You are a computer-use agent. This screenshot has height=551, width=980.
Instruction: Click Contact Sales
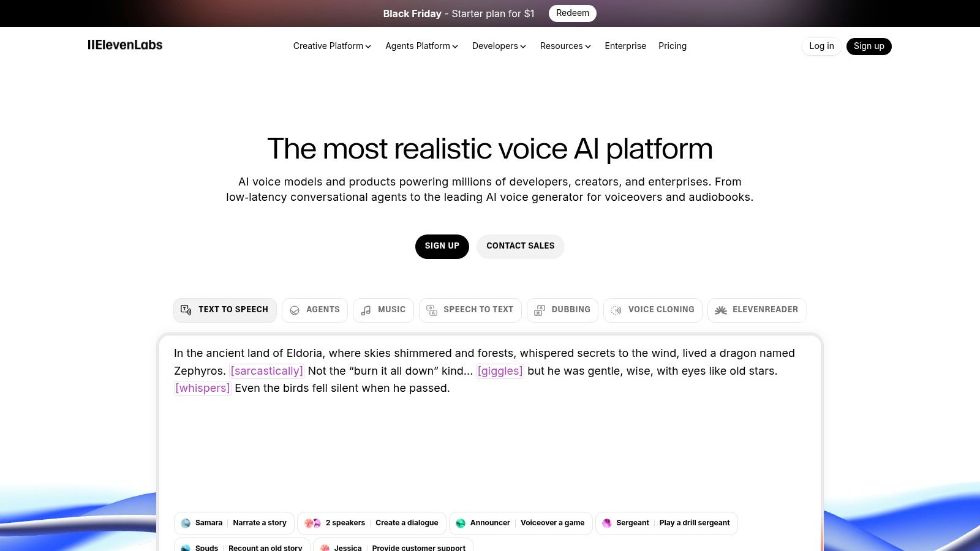click(x=520, y=246)
